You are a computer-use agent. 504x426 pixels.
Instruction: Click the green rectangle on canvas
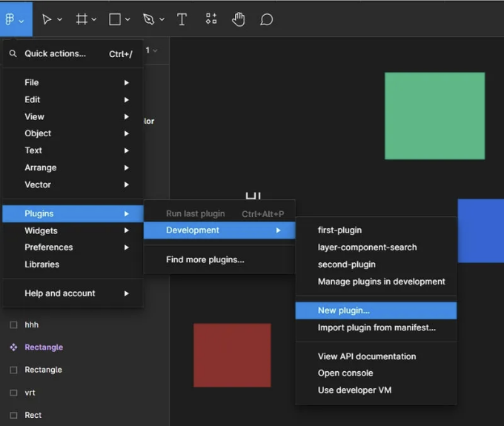(434, 116)
